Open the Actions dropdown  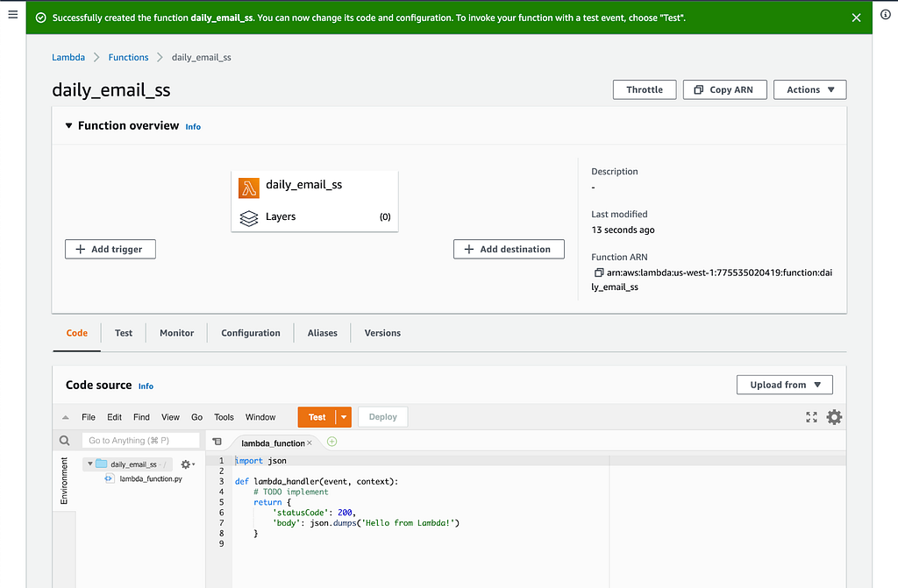pos(809,90)
